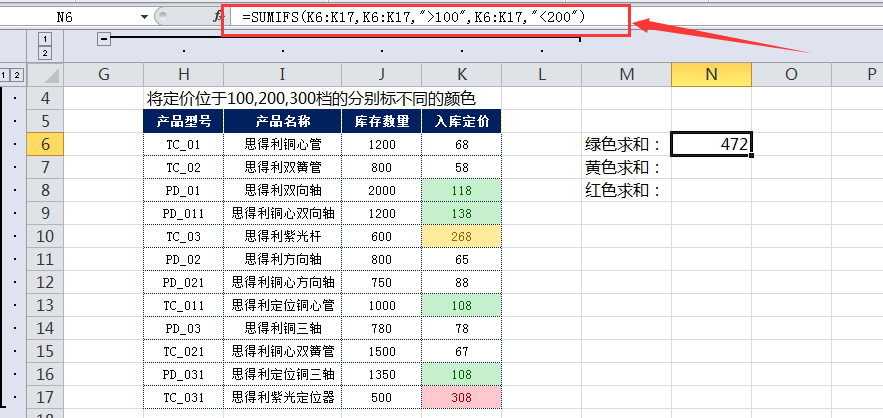Open the Name Box dropdown arrow
The image size is (883, 418).
coord(144,17)
